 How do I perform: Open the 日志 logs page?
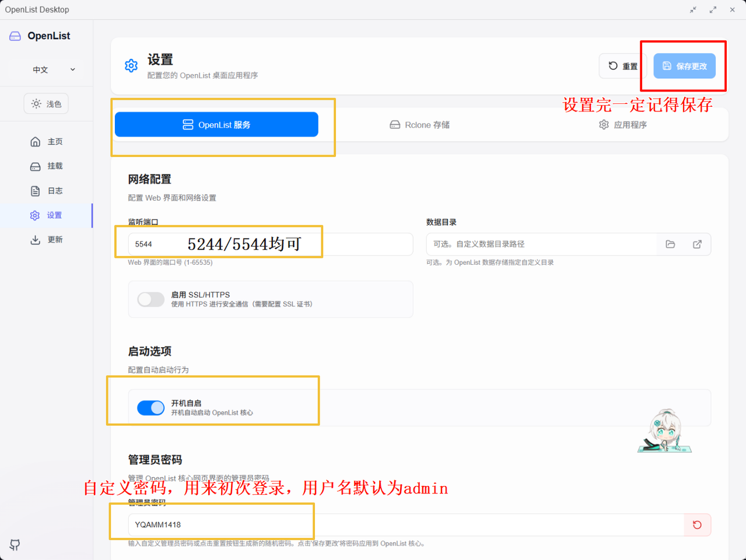47,191
